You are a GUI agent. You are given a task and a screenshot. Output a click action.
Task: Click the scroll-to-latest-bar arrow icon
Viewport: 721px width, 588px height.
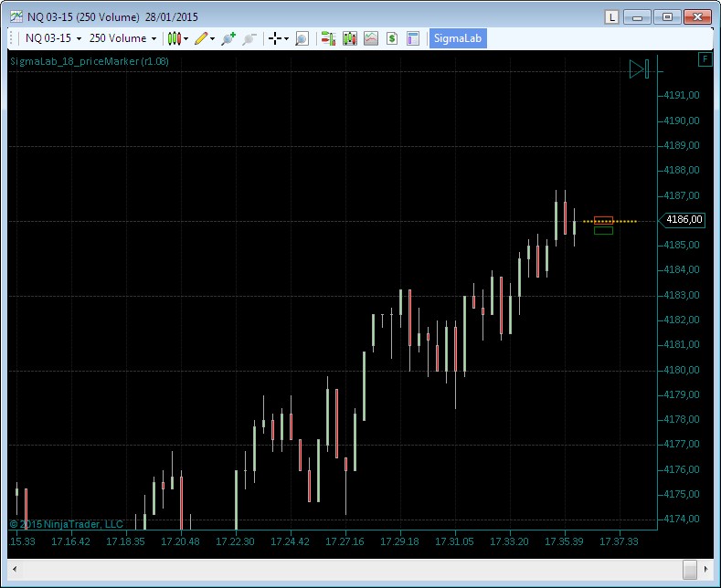639,68
